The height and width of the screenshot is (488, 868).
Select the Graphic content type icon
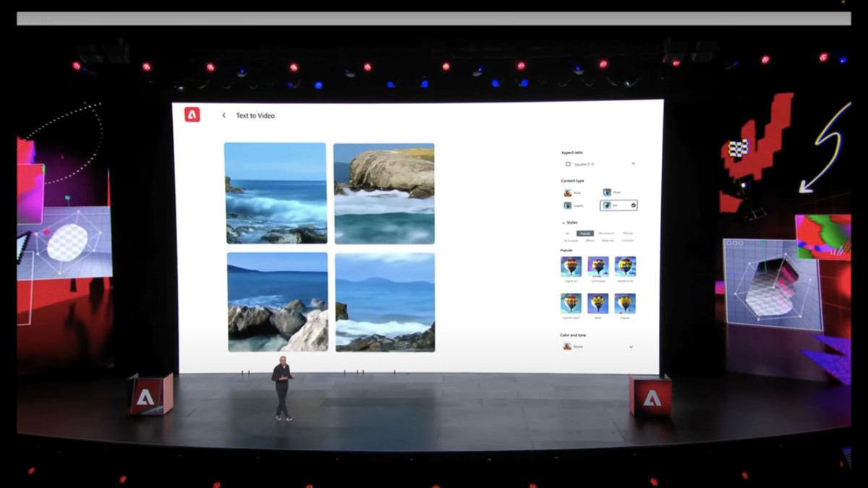pyautogui.click(x=567, y=204)
